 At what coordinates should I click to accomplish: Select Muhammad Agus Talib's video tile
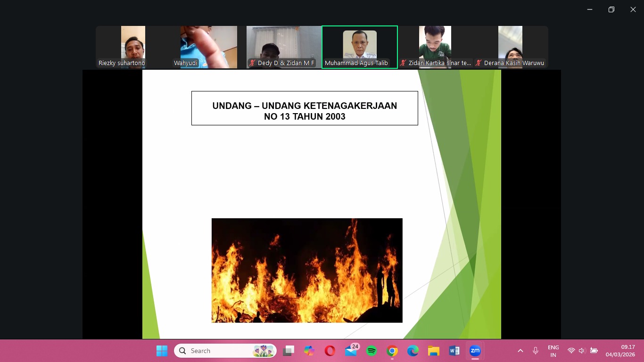pyautogui.click(x=360, y=47)
